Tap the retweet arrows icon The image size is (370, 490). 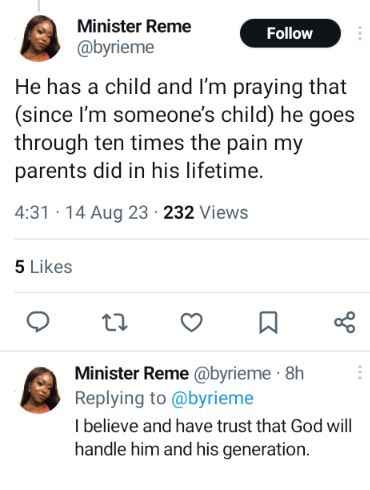tap(114, 323)
